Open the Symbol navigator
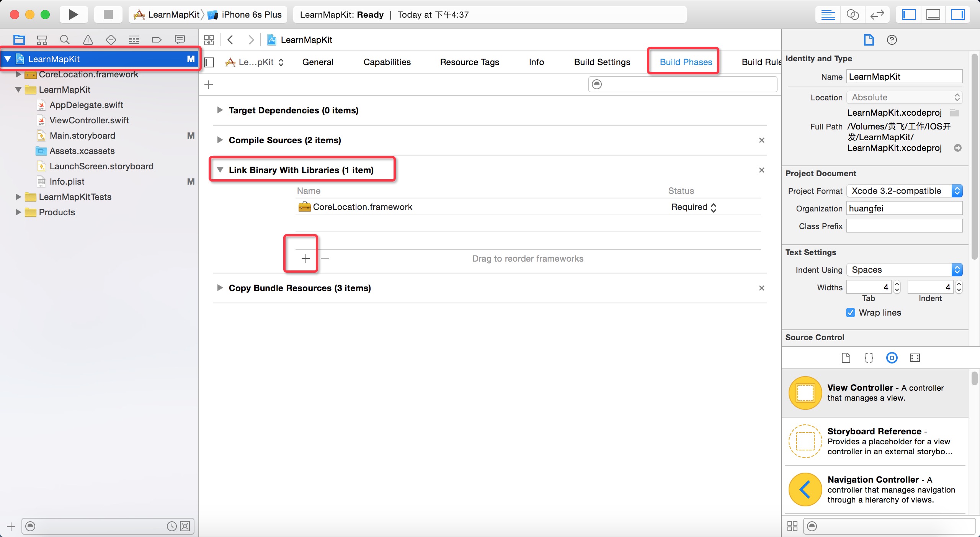980x537 pixels. [42, 39]
